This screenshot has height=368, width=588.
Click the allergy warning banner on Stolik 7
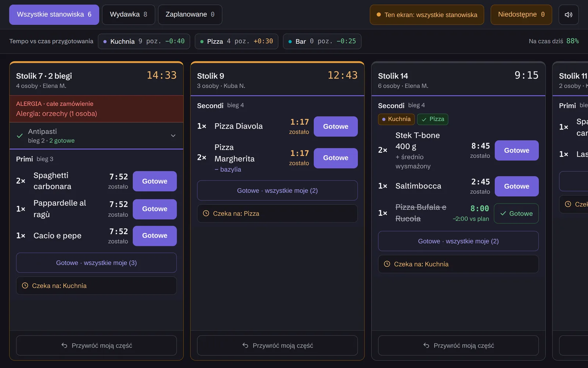pos(96,109)
